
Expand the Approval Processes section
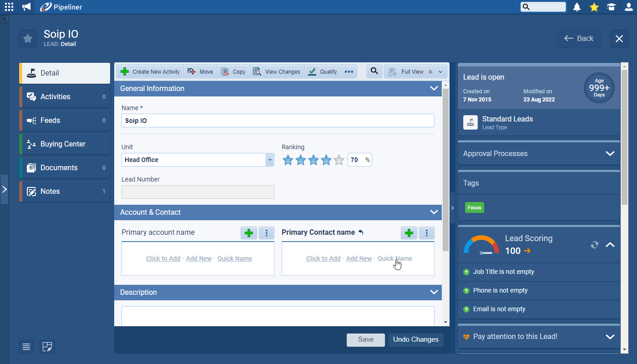610,154
